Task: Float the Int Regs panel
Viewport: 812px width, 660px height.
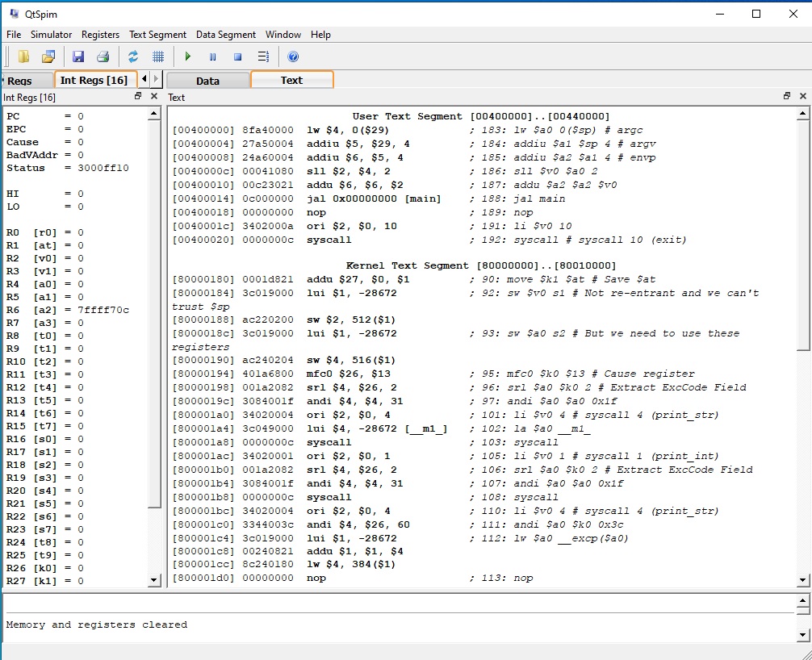Action: click(138, 96)
